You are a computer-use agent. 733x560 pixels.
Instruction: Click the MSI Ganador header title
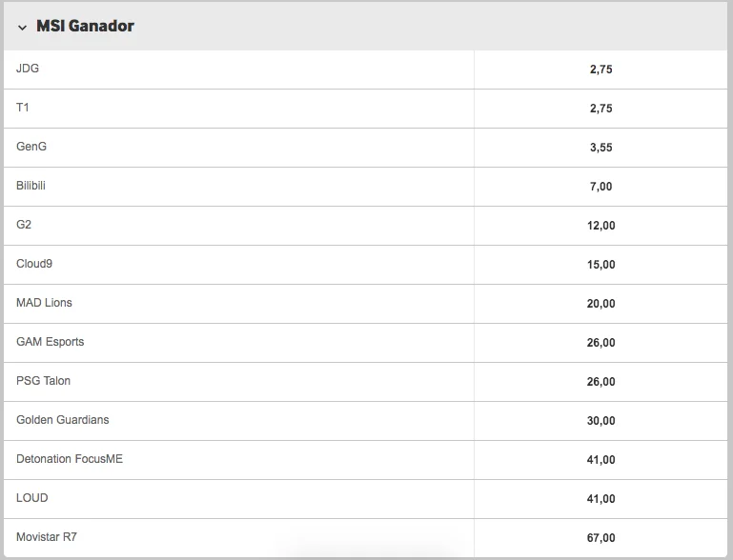85,27
